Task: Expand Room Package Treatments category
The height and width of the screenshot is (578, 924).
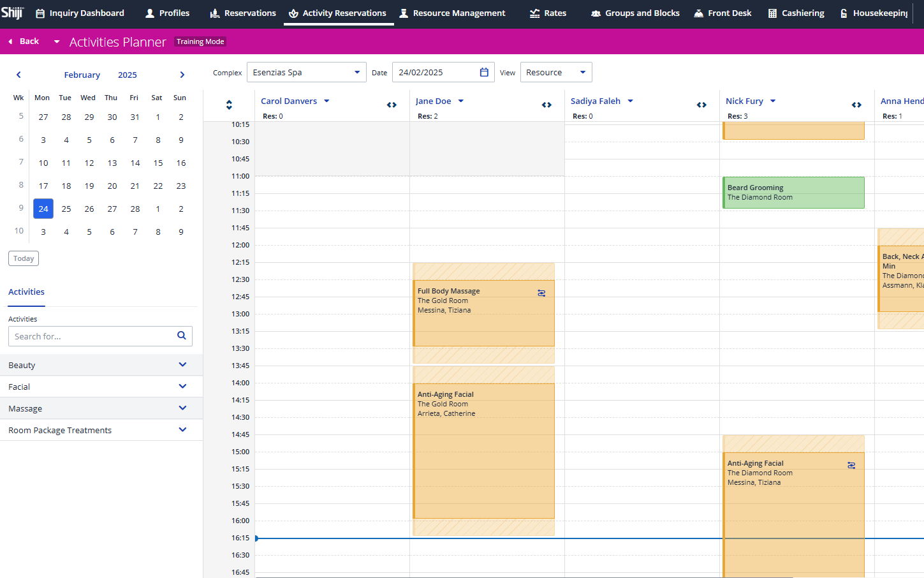Action: point(101,430)
